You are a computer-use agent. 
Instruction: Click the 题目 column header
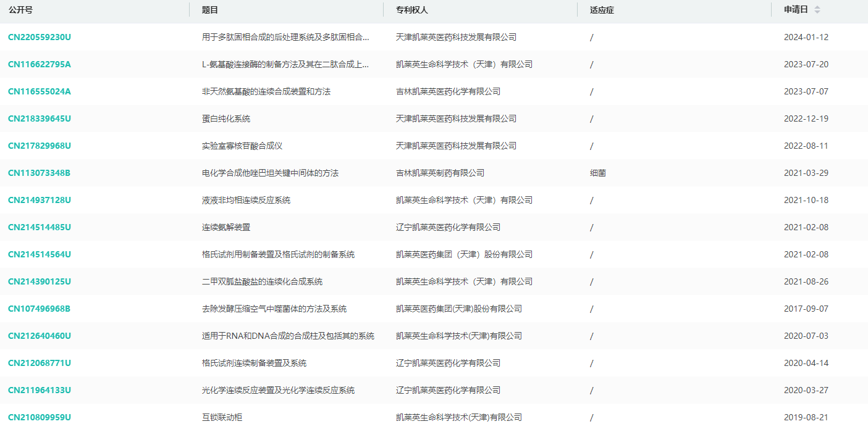pos(210,10)
